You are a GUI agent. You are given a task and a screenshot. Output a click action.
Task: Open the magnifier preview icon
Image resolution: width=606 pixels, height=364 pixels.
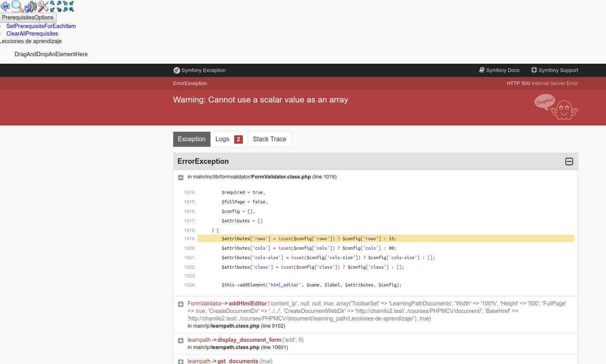(16, 6)
